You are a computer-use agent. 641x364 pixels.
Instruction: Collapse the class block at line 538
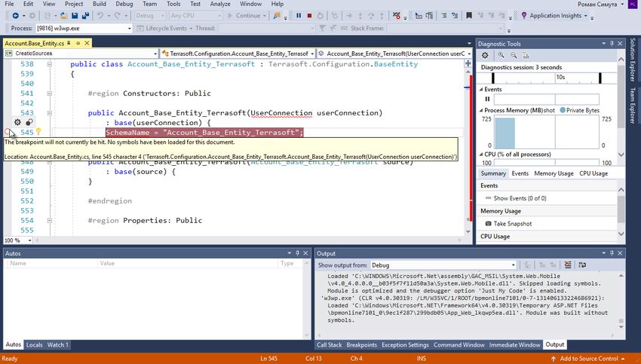[x=50, y=64]
